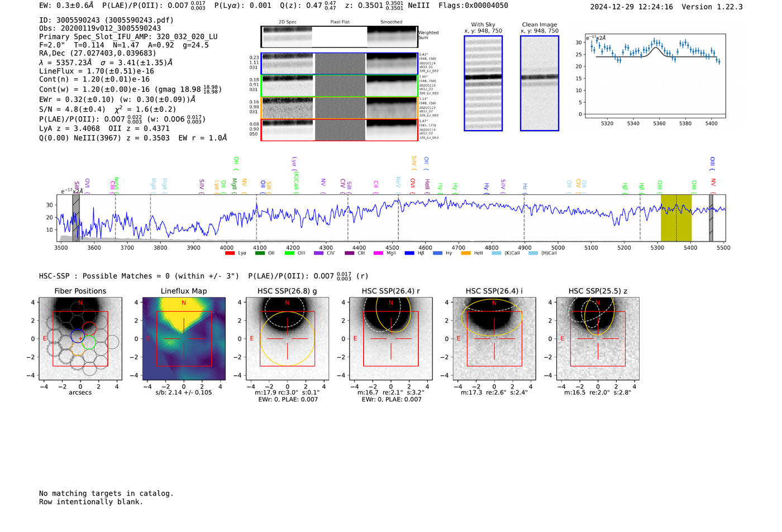Click the emission line Gaussian fit plot
Viewport: 782px width, 532px height.
pyautogui.click(x=655, y=76)
